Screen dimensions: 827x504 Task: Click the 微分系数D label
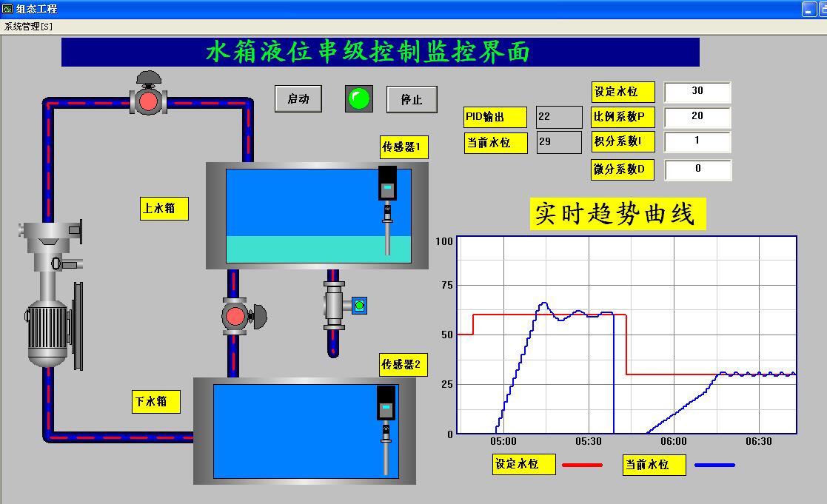tap(623, 169)
